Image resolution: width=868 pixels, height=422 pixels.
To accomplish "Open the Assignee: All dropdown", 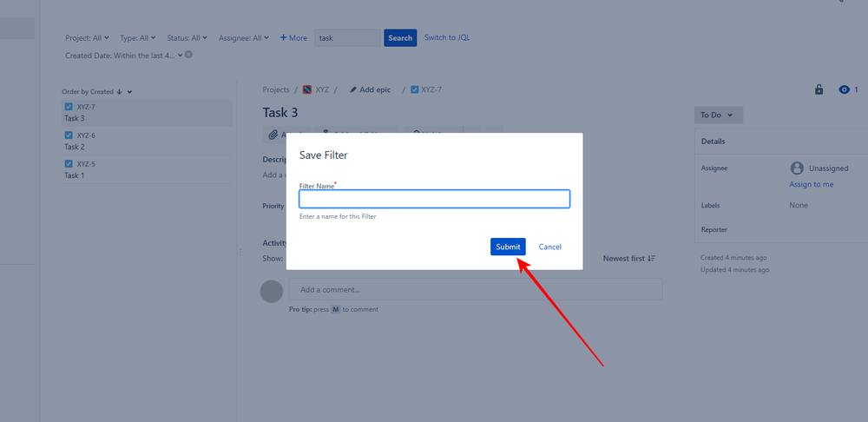I will (x=244, y=37).
